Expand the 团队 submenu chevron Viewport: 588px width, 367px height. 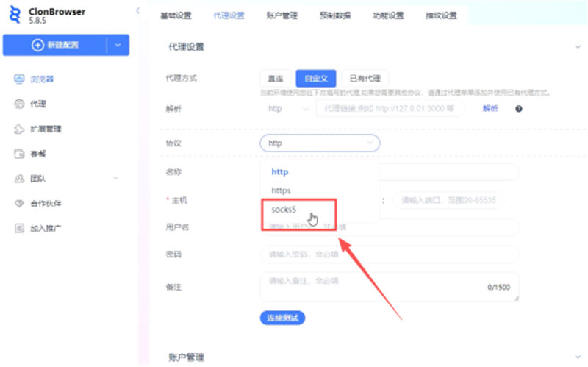coord(116,178)
